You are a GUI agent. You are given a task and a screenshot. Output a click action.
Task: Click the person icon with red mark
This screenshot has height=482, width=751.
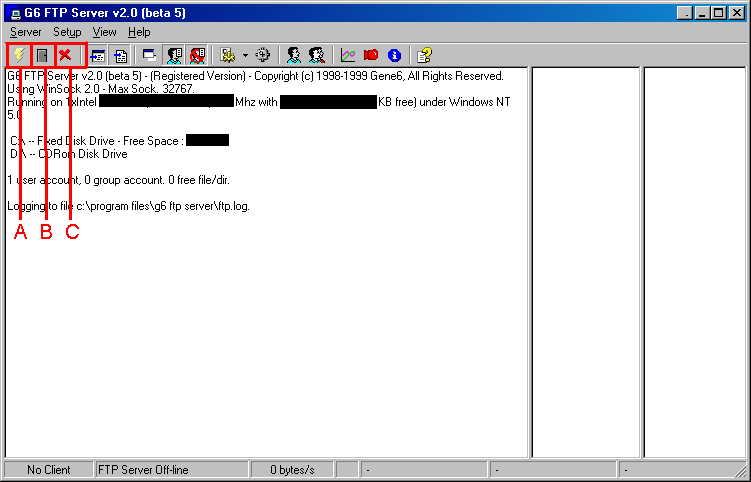317,55
